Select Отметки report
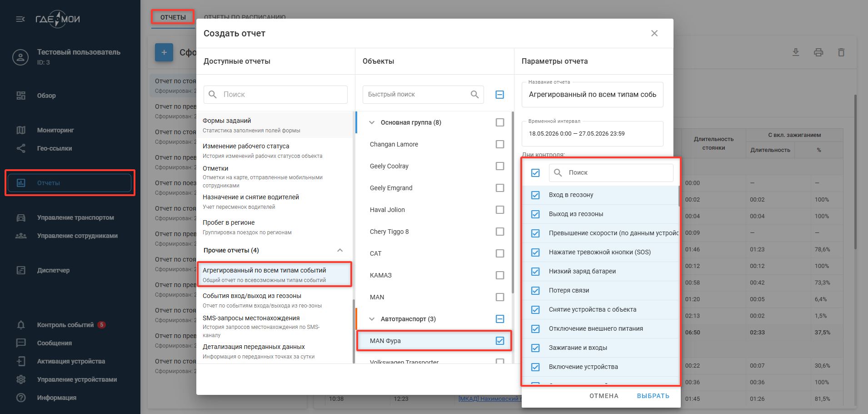868x414 pixels. click(x=274, y=176)
